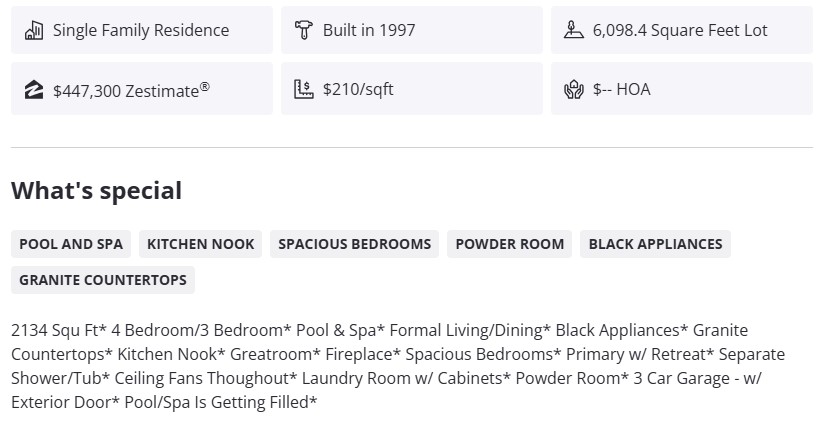Click the $210/sqft text

point(358,90)
